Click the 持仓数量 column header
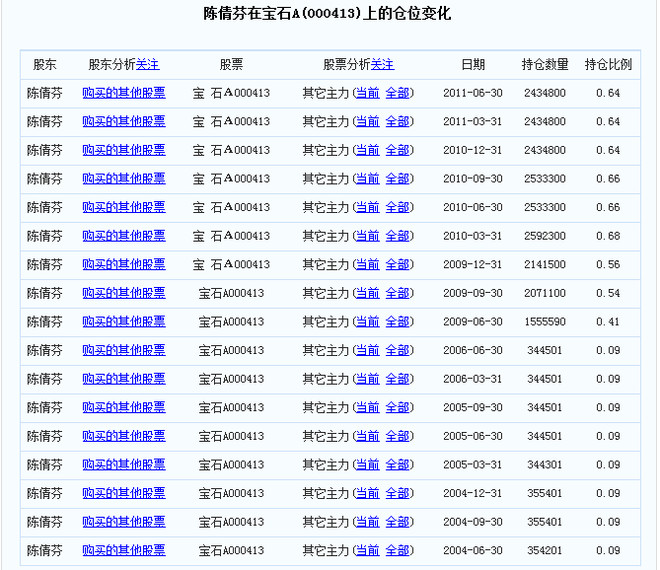This screenshot has height=570, width=660. click(545, 64)
